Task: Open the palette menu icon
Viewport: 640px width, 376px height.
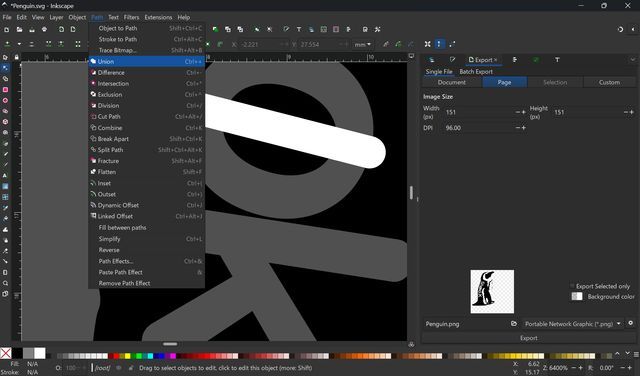Action: 637,355
